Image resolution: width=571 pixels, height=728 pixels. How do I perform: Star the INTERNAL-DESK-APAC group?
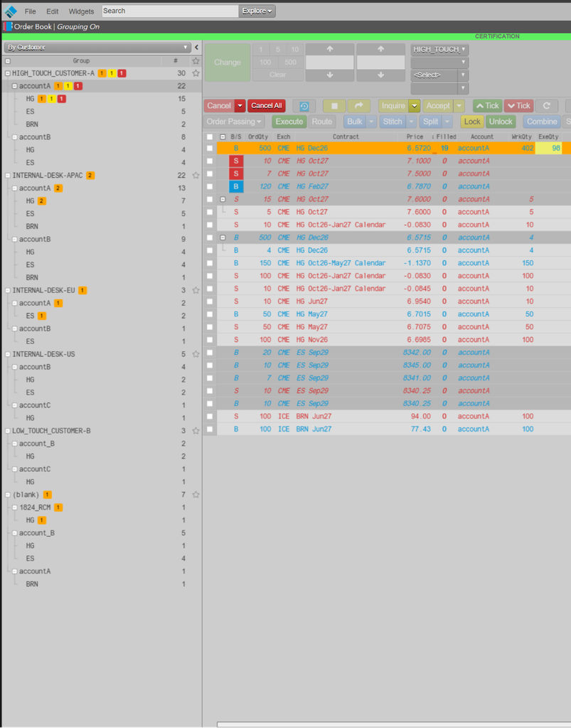tap(196, 175)
